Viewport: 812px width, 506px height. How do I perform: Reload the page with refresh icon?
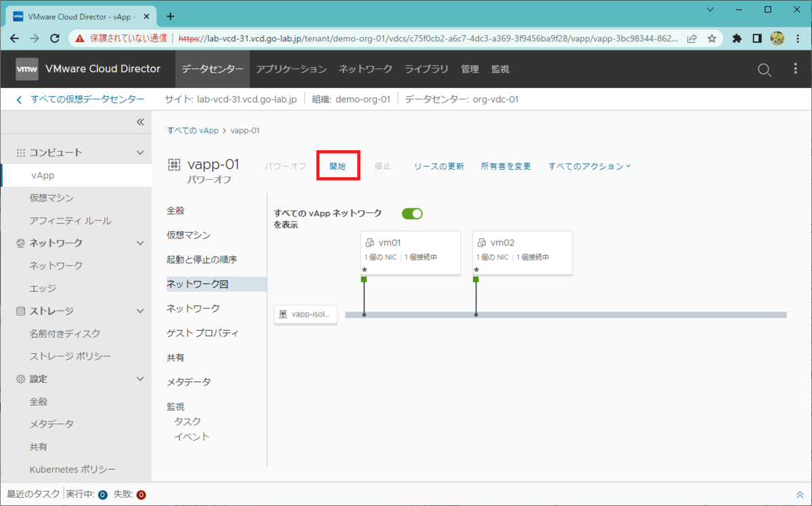(56, 39)
